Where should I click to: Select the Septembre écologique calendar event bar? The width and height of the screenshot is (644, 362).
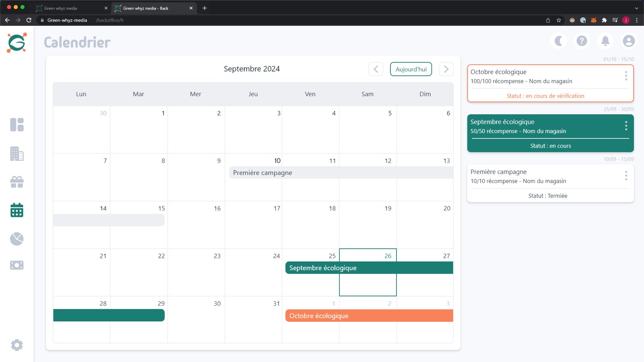pos(369,268)
